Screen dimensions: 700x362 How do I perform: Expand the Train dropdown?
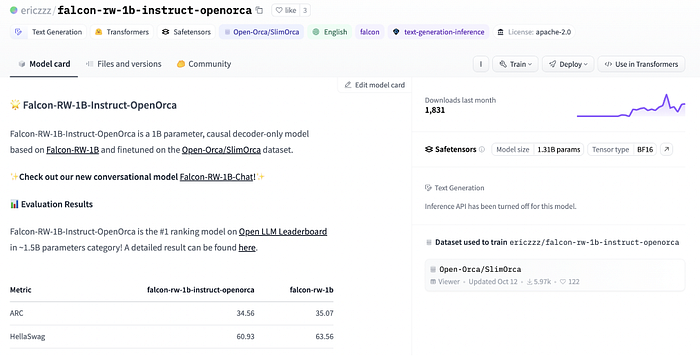[516, 64]
